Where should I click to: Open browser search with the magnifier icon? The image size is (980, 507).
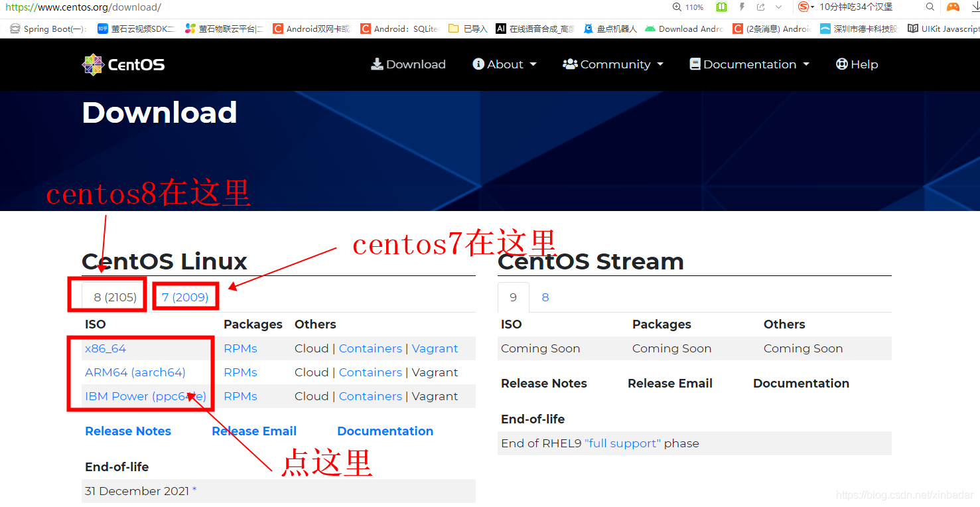(930, 7)
